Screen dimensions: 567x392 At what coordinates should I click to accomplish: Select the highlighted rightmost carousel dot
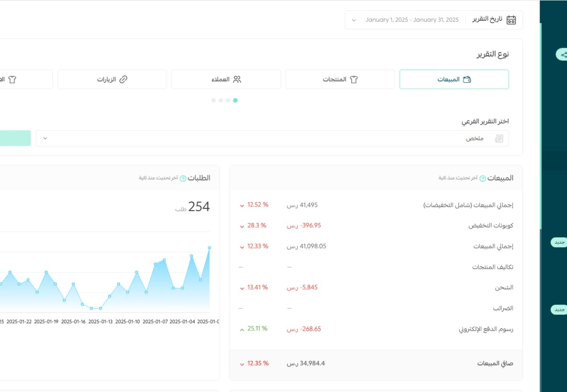(235, 100)
